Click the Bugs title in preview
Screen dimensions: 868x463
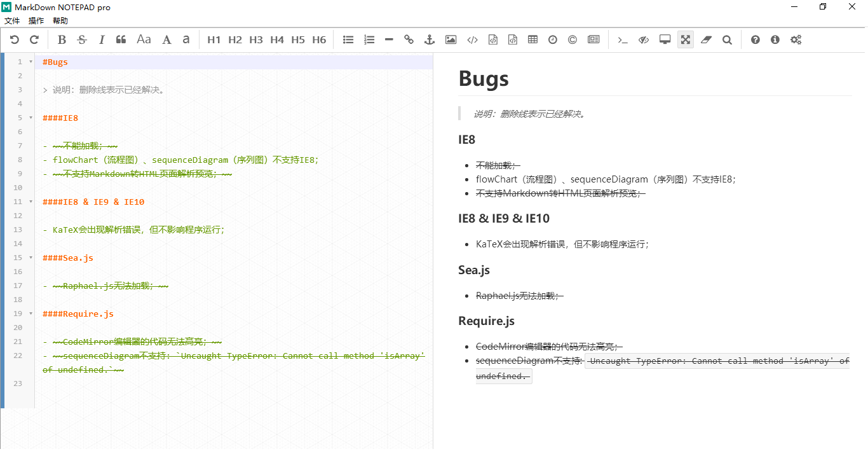pyautogui.click(x=484, y=78)
